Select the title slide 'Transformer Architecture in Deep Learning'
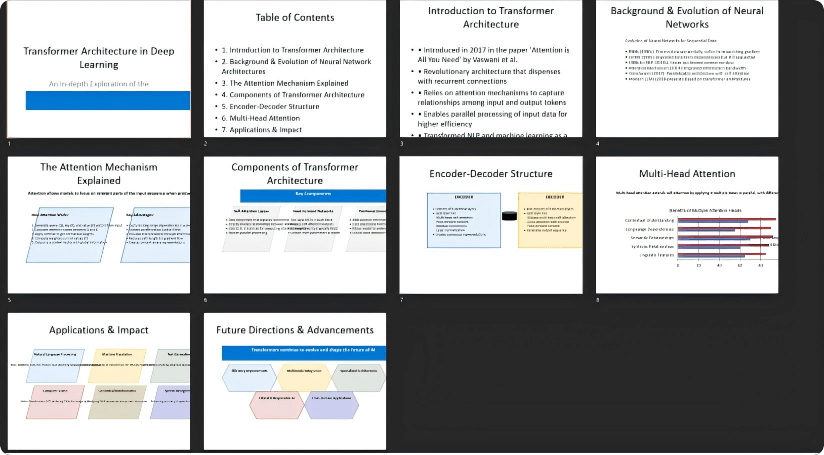Image resolution: width=824 pixels, height=455 pixels. [x=98, y=68]
